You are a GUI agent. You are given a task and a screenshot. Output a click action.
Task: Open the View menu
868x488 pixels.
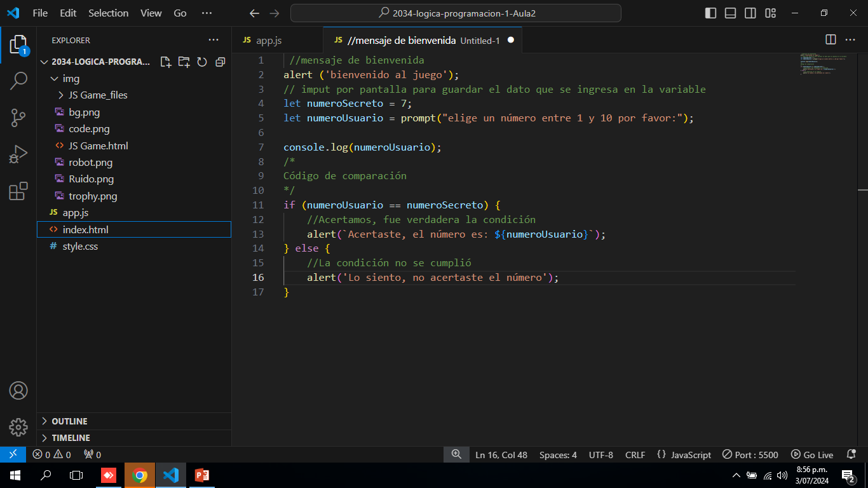151,13
